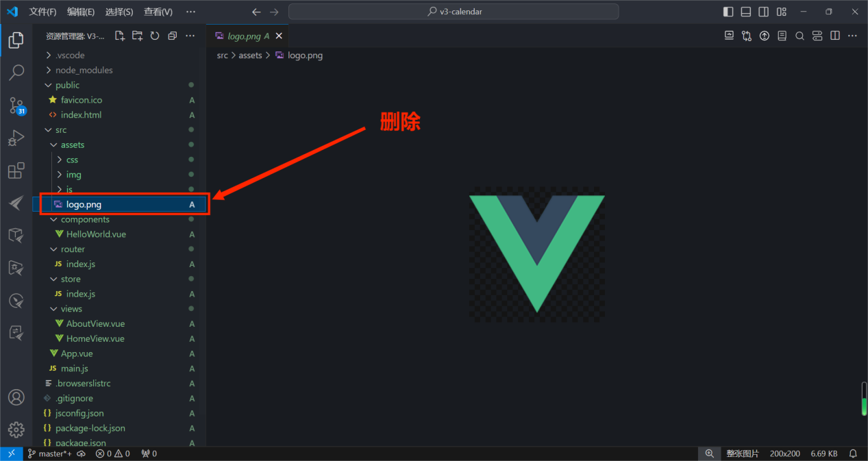Open the Accounts icon in activity bar

pyautogui.click(x=16, y=397)
